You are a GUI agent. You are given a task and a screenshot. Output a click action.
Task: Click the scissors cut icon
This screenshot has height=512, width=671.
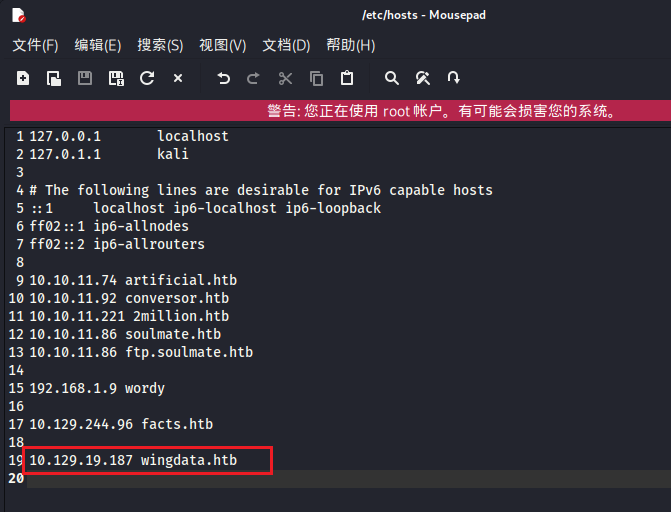(285, 78)
